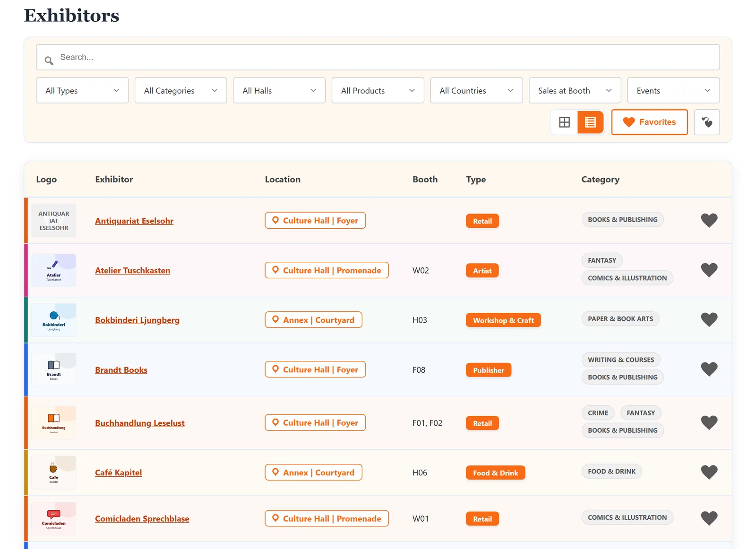Image resolution: width=756 pixels, height=549 pixels.
Task: Open Buchhandlung Leselust exhibitor link
Action: (x=140, y=423)
